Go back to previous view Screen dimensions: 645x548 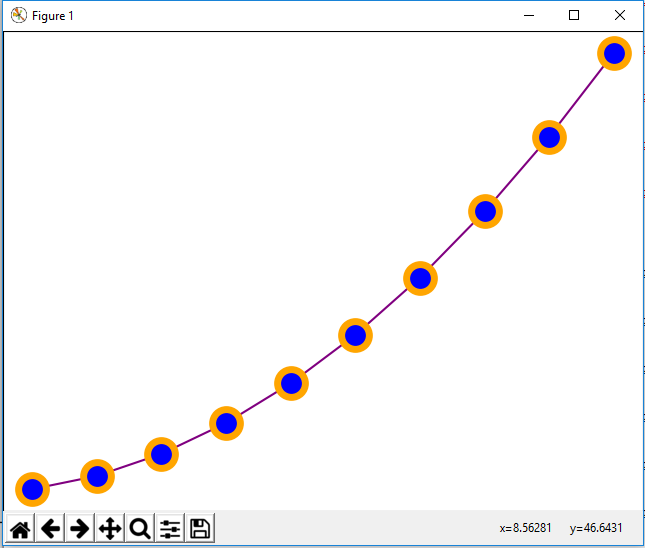50,528
